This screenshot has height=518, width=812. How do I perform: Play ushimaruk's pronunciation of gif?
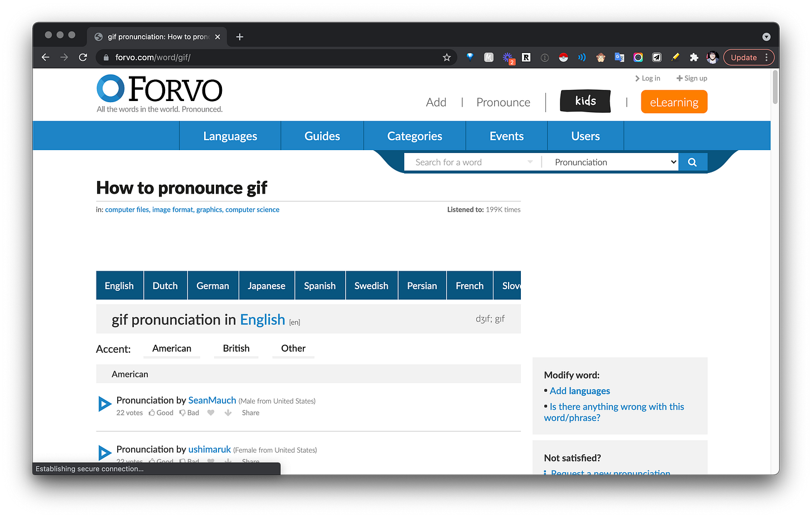click(x=105, y=453)
